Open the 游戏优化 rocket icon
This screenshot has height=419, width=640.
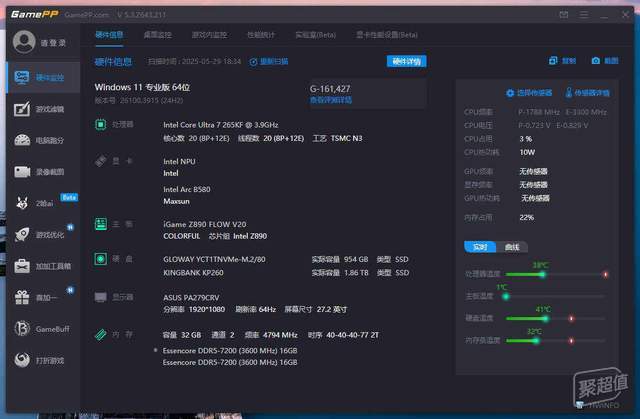tap(22, 234)
